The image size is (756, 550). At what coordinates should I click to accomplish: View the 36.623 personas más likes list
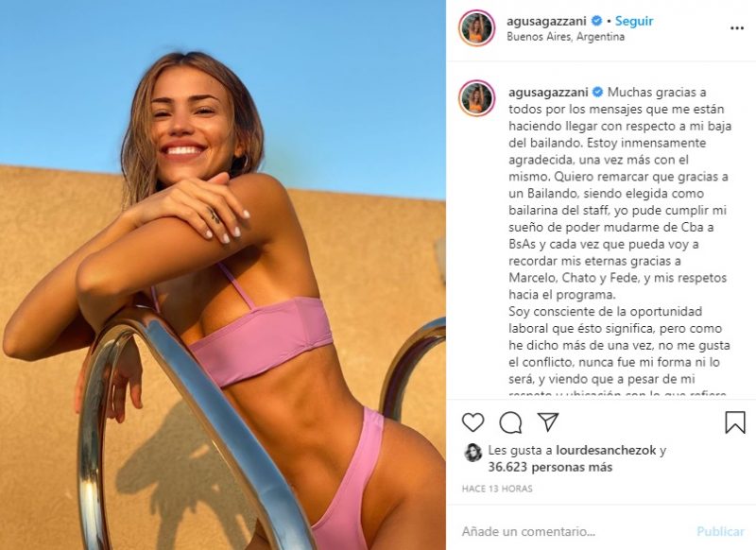(x=550, y=467)
